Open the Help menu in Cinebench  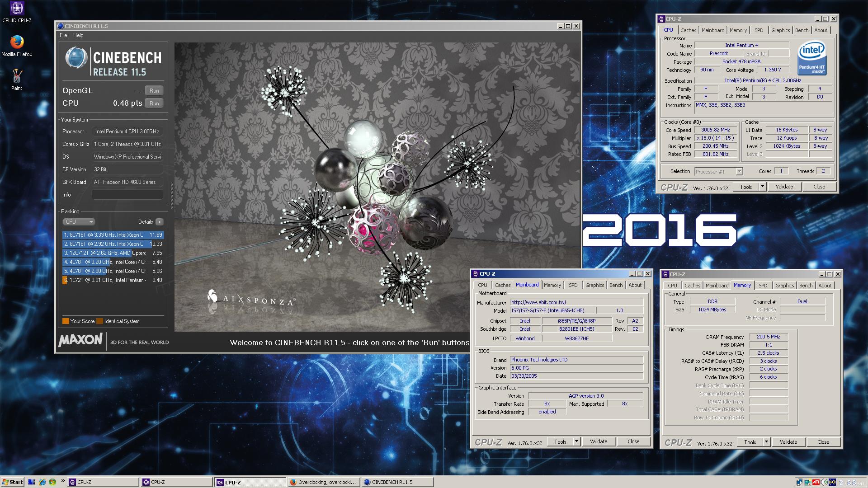coord(78,35)
